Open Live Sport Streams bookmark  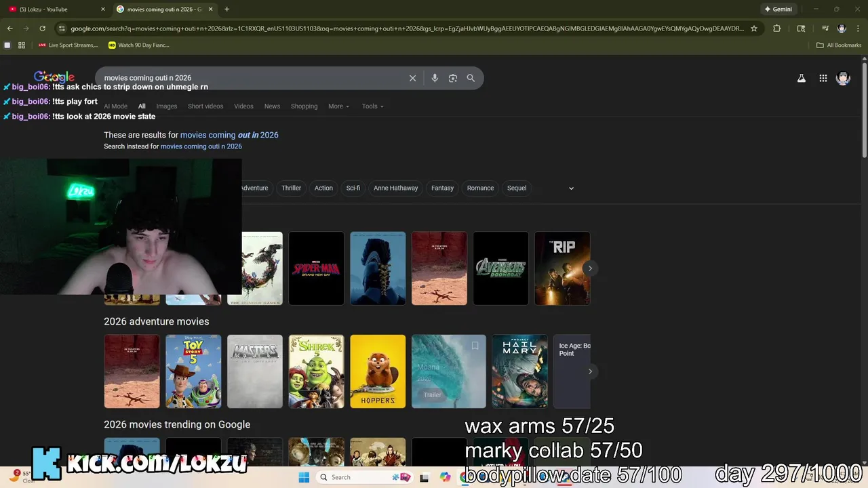[68, 45]
